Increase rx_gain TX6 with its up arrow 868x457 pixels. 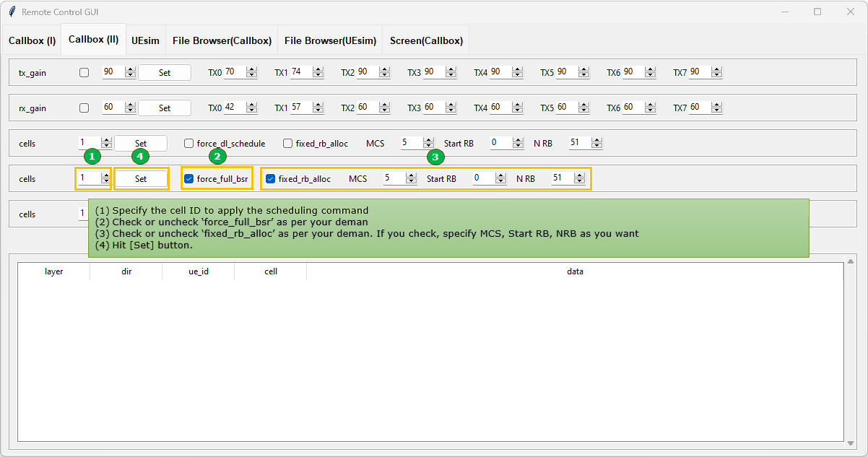(650, 105)
